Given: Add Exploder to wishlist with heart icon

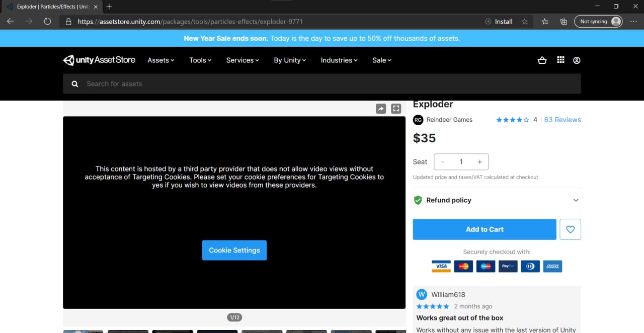Looking at the screenshot, I should 570,229.
